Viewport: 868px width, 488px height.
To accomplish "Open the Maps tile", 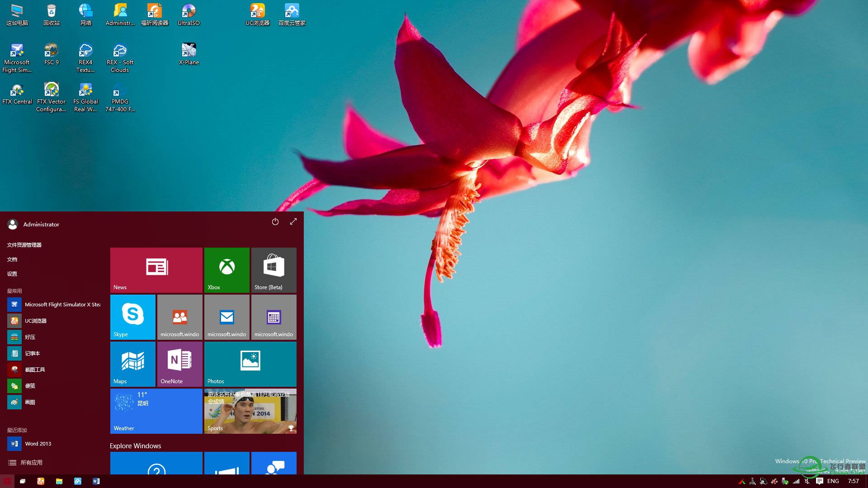I will click(133, 364).
